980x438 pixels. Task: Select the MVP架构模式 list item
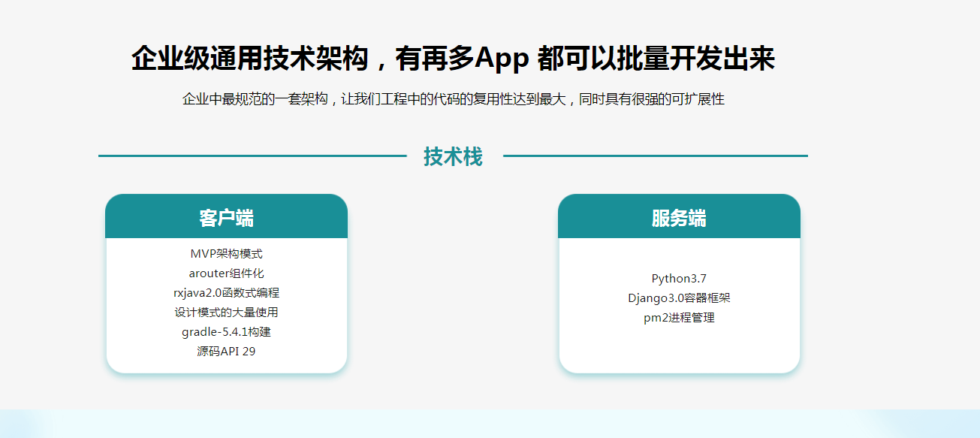point(227,255)
